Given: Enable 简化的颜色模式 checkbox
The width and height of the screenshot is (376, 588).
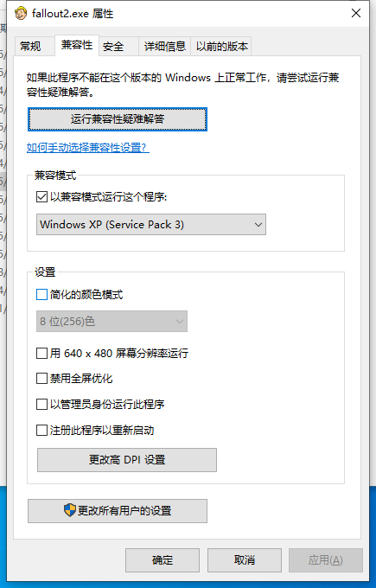Looking at the screenshot, I should (x=41, y=294).
